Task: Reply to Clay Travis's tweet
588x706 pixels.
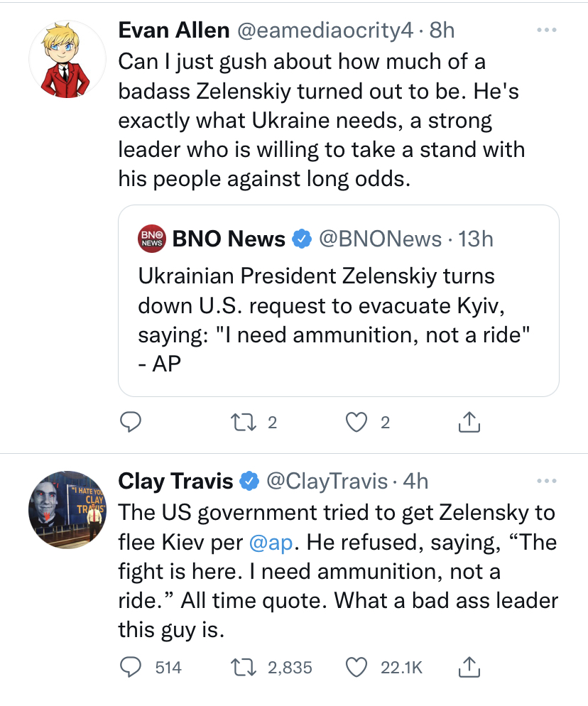Action: pos(129,667)
